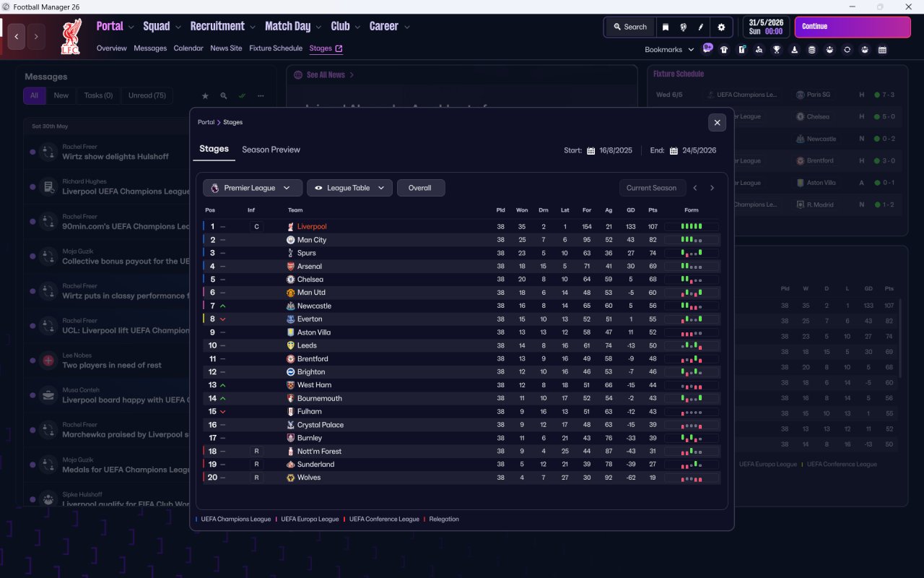
Task: Click the Portal breadcrumb link
Action: 206,122
